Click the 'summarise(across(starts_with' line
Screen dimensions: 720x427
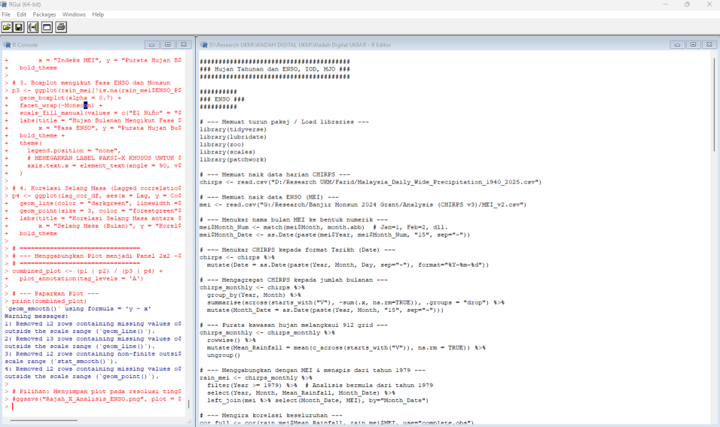point(355,303)
